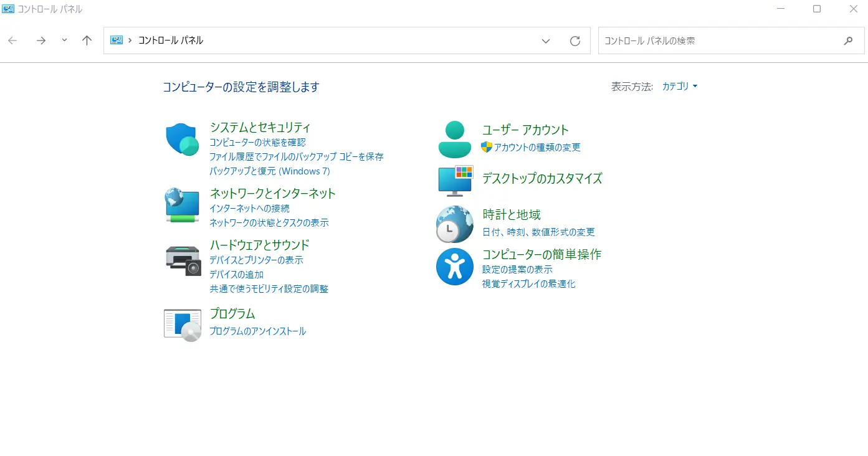Go up one folder level

[x=87, y=40]
